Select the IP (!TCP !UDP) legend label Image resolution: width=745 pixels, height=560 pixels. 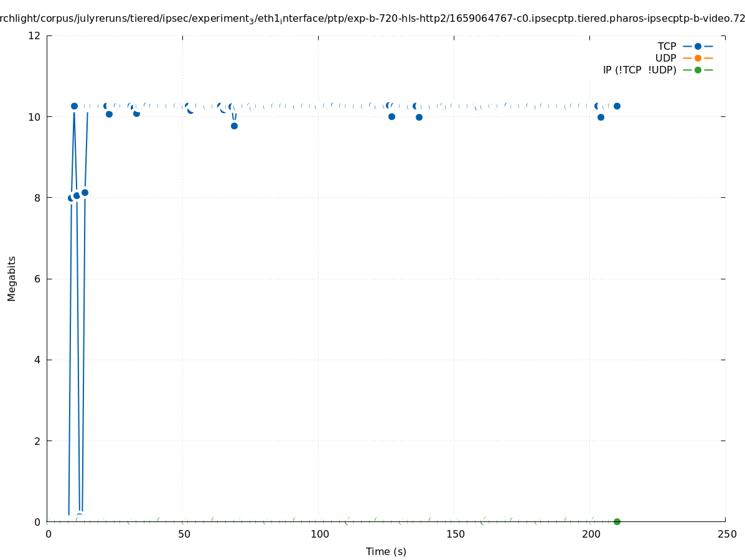point(639,70)
